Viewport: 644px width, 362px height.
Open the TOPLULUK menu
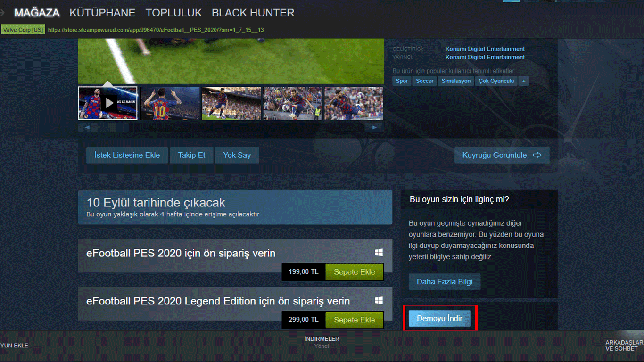pyautogui.click(x=173, y=13)
